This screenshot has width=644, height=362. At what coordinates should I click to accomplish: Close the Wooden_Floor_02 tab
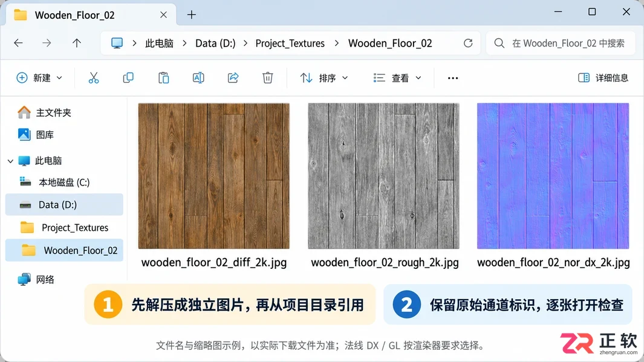[163, 15]
